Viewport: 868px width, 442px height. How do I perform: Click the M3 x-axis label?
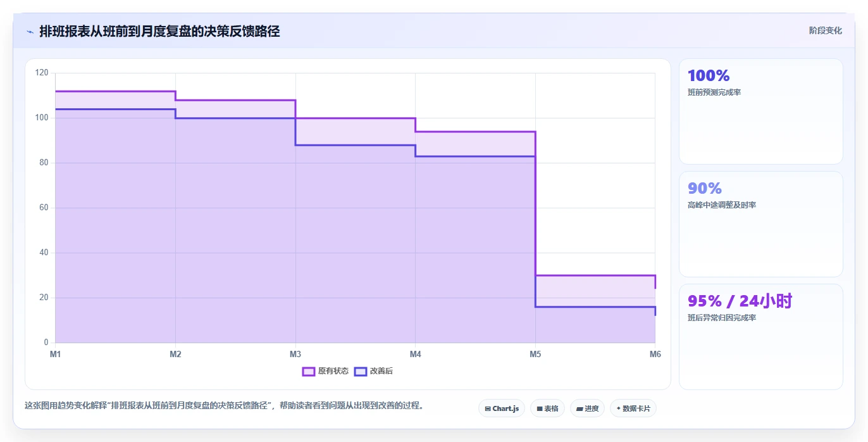tap(295, 354)
